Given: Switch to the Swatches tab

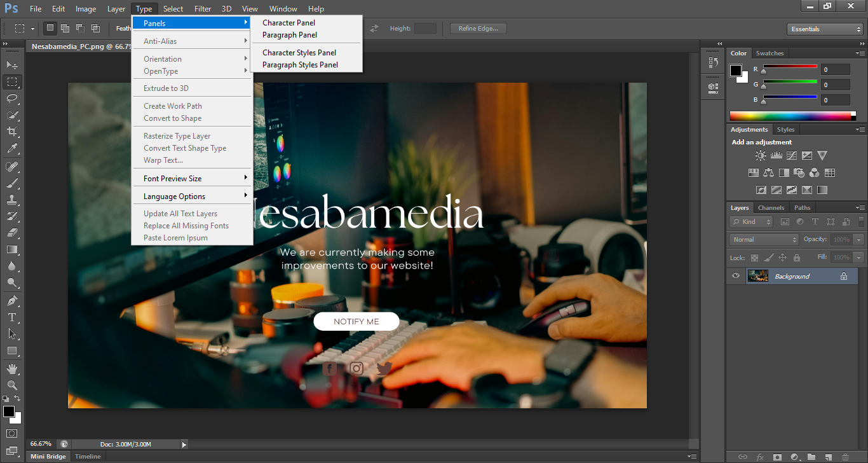Looking at the screenshot, I should point(770,53).
